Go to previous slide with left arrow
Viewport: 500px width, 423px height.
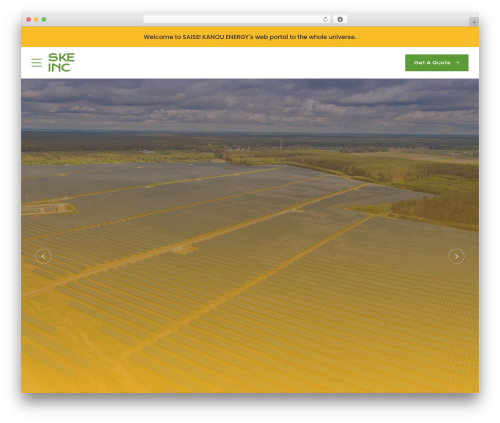point(43,256)
